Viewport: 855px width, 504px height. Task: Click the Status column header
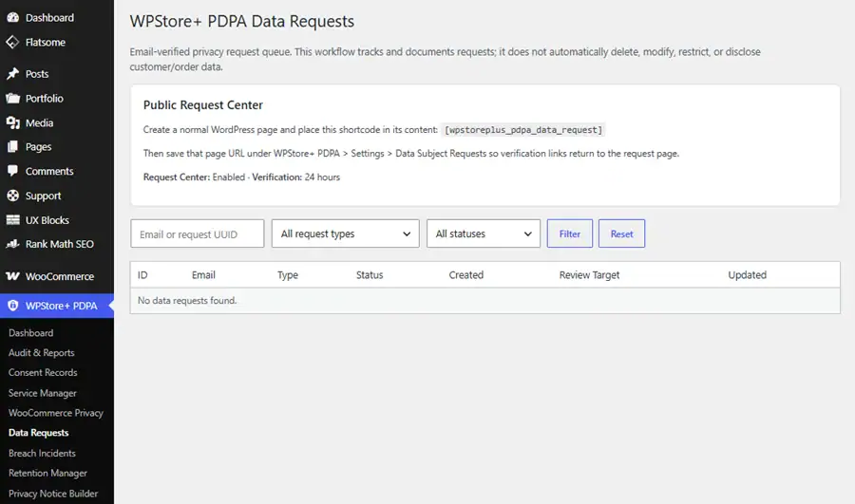point(370,275)
